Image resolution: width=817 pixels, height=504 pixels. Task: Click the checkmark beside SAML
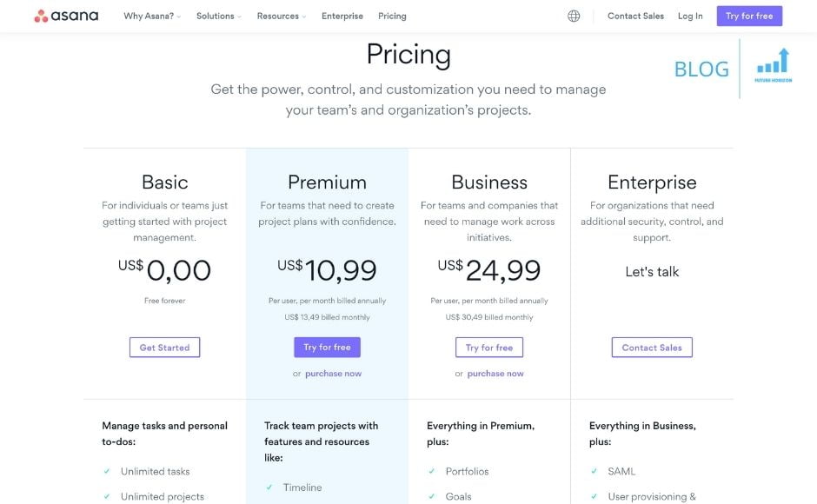(x=594, y=472)
